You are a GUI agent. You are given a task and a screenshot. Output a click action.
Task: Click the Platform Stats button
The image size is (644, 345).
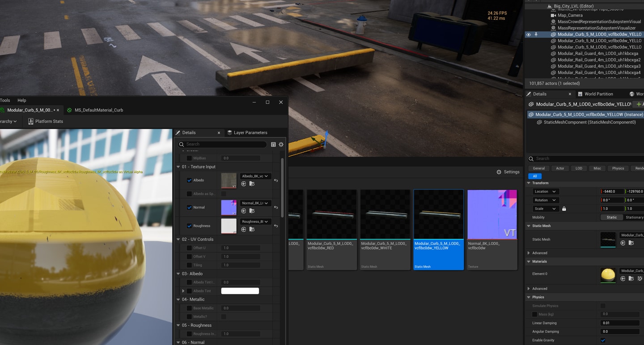[x=46, y=121]
